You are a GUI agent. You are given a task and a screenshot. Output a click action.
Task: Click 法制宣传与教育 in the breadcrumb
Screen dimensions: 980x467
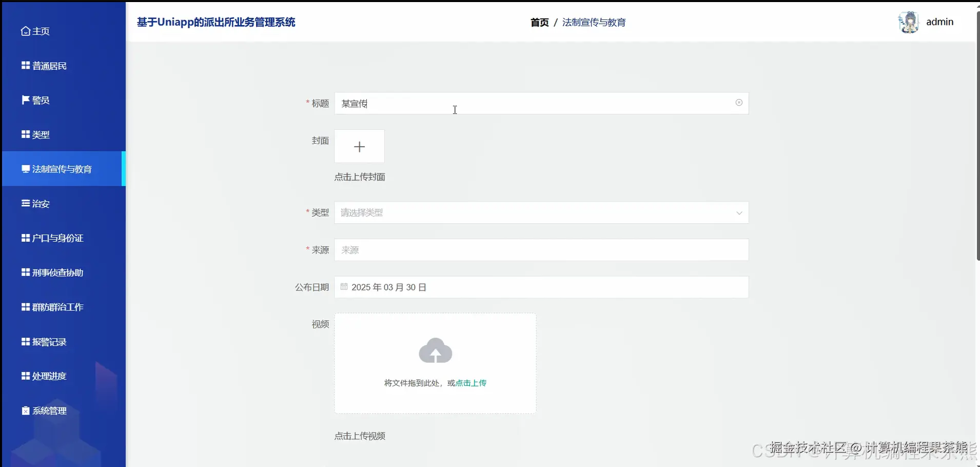click(594, 22)
